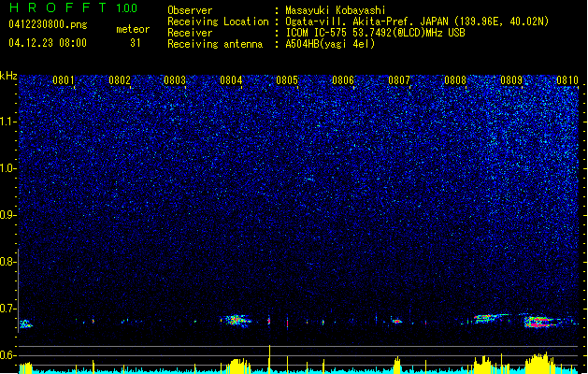
Task: Click the 1.1 kHz axis label
Action: click(7, 122)
